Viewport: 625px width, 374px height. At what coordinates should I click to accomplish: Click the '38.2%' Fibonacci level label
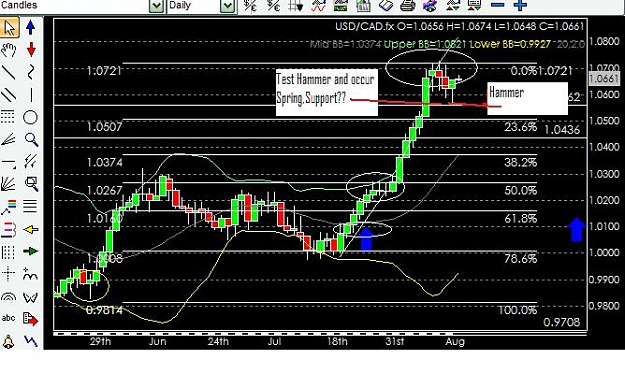(520, 162)
